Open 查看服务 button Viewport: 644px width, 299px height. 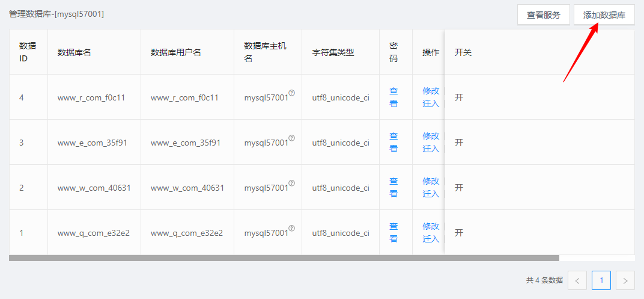543,15
